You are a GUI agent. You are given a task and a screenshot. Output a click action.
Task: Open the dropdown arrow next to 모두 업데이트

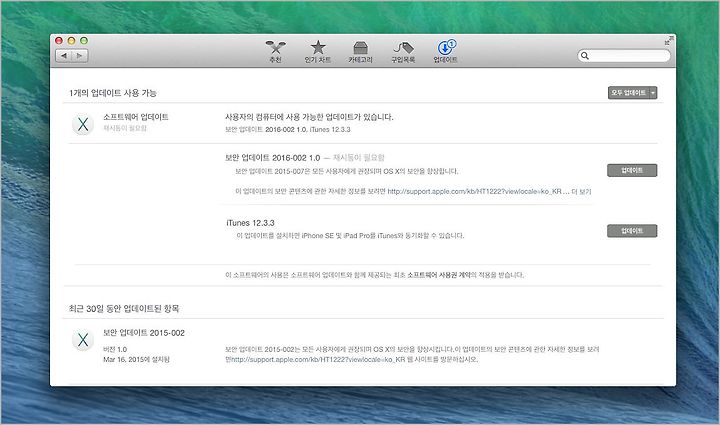(x=653, y=93)
